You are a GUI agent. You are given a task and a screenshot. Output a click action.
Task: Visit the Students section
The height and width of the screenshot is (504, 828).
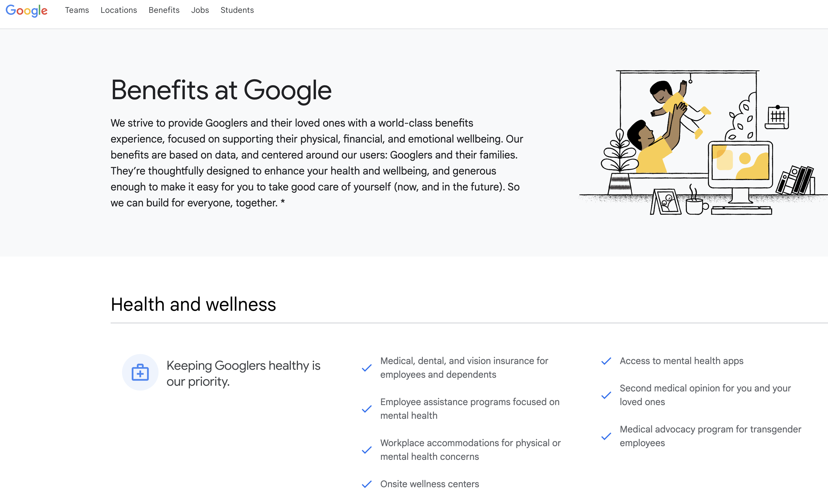pos(237,10)
